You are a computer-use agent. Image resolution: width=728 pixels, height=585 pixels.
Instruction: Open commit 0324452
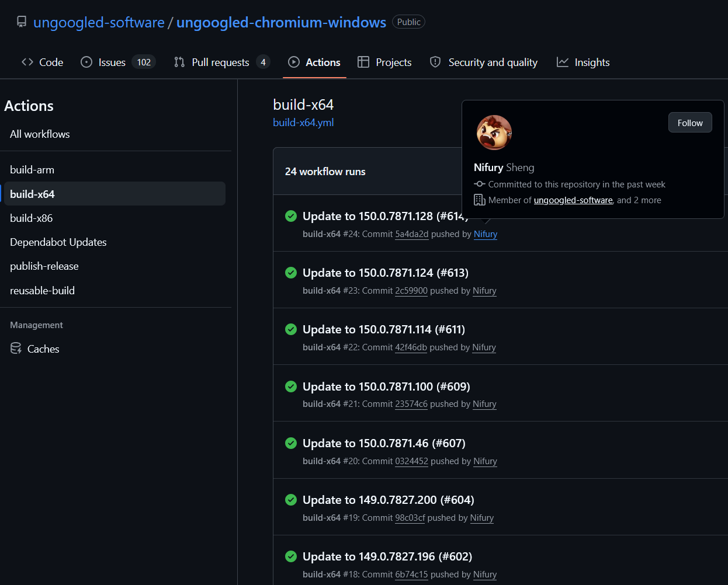coord(412,461)
